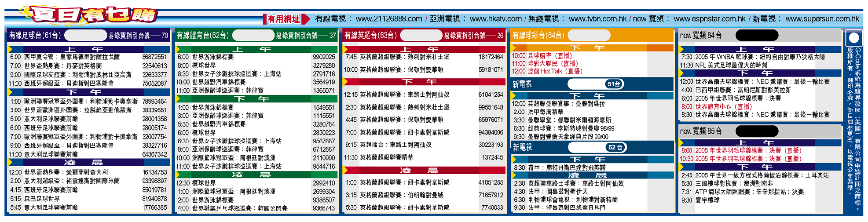Click the 有用網址 label

coord(284,19)
